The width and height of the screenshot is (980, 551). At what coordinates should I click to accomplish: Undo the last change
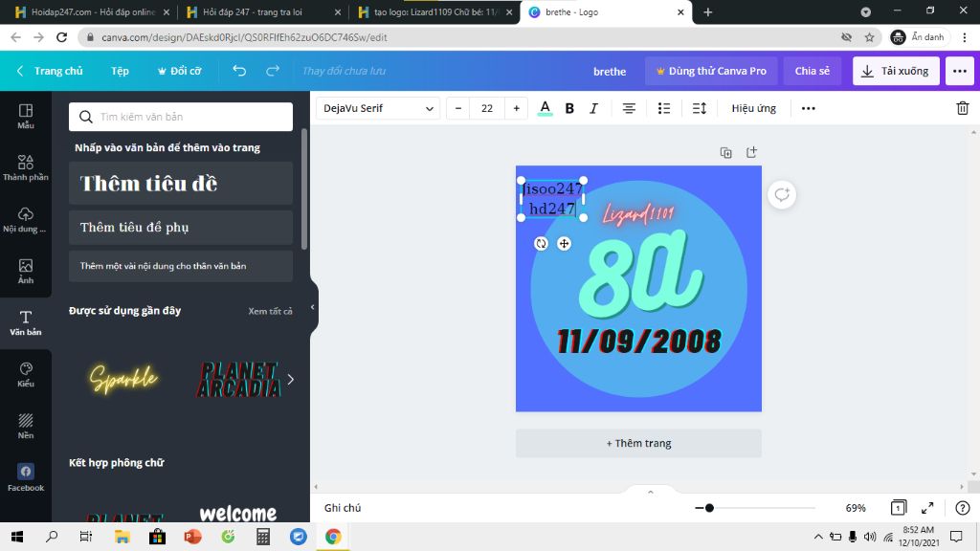coord(239,71)
